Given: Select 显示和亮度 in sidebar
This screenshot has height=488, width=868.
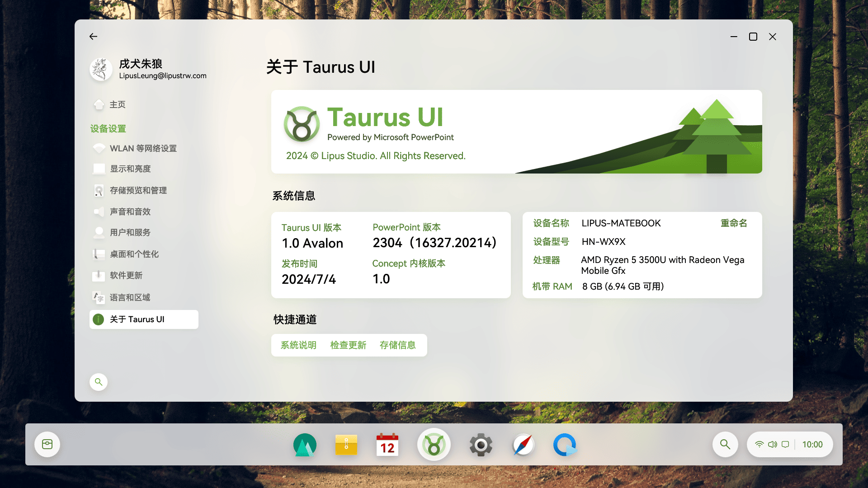Looking at the screenshot, I should 130,169.
